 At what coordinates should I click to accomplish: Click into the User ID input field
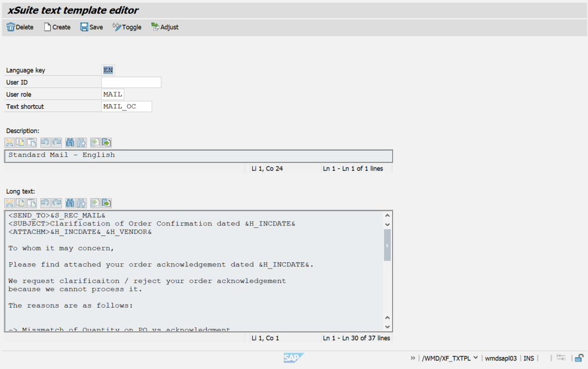coord(131,82)
